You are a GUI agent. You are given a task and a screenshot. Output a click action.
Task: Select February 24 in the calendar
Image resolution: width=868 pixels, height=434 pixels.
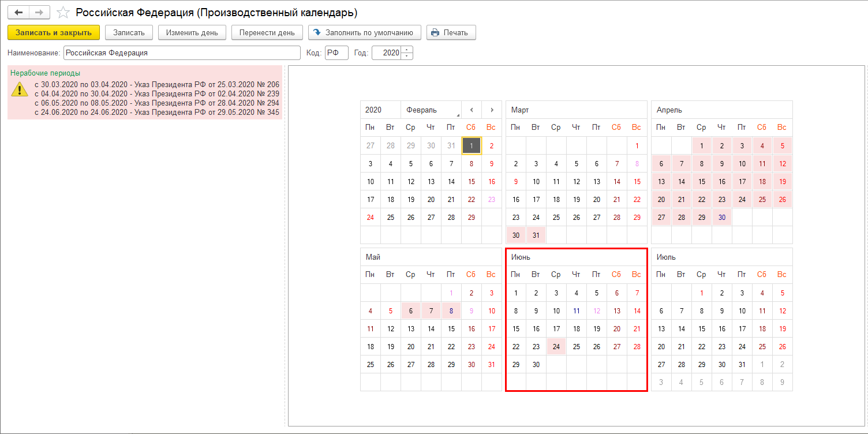click(371, 218)
